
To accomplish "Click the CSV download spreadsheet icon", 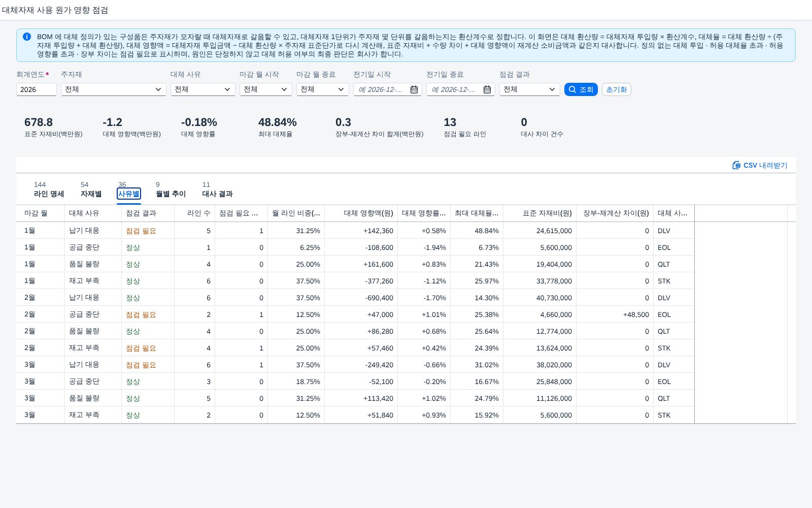I will 736,165.
